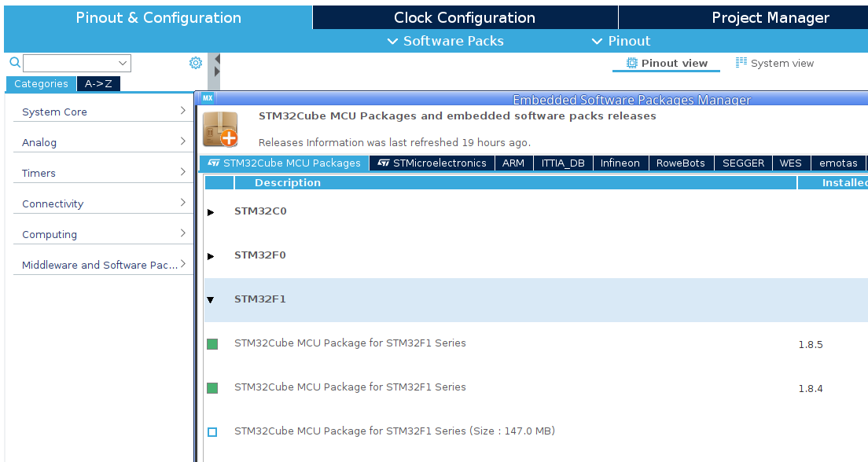Expand the STM32F0 series
This screenshot has width=868, height=462.
point(210,255)
